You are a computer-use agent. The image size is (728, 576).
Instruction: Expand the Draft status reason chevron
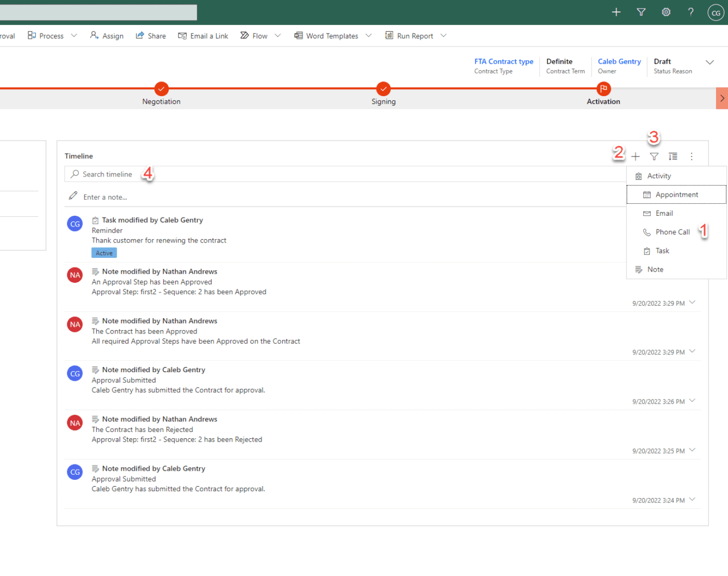pos(709,64)
